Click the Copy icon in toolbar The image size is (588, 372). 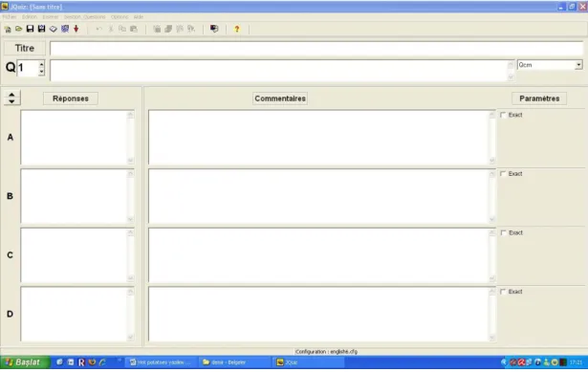122,29
